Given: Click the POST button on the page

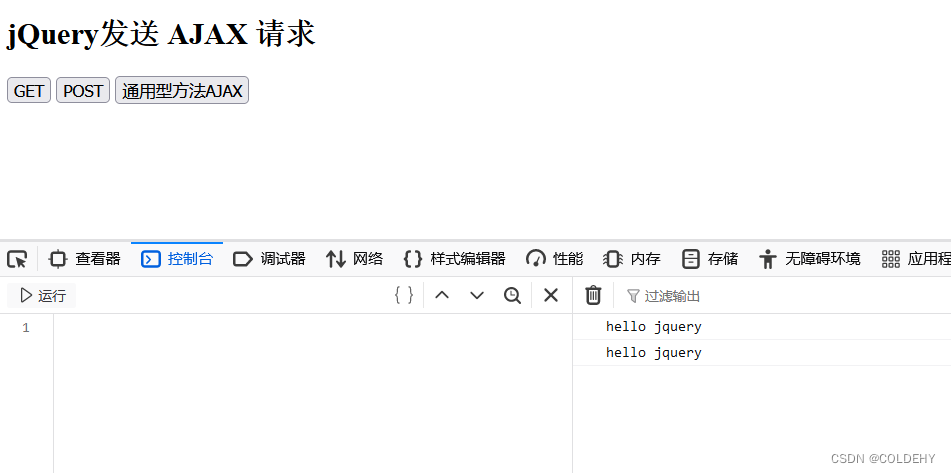Looking at the screenshot, I should [83, 90].
